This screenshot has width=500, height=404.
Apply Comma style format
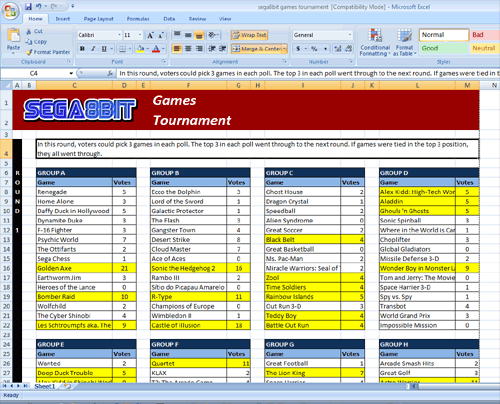(325, 49)
